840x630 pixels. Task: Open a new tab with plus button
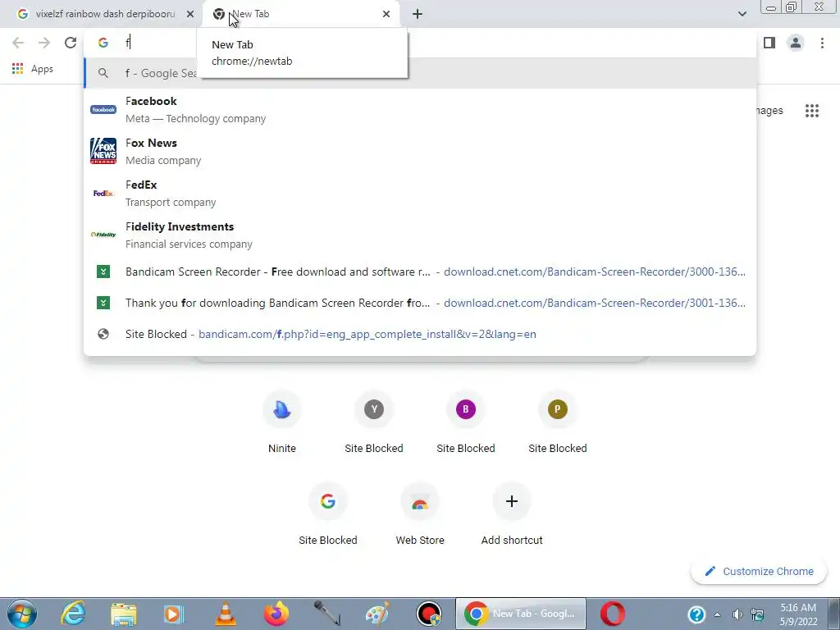418,14
